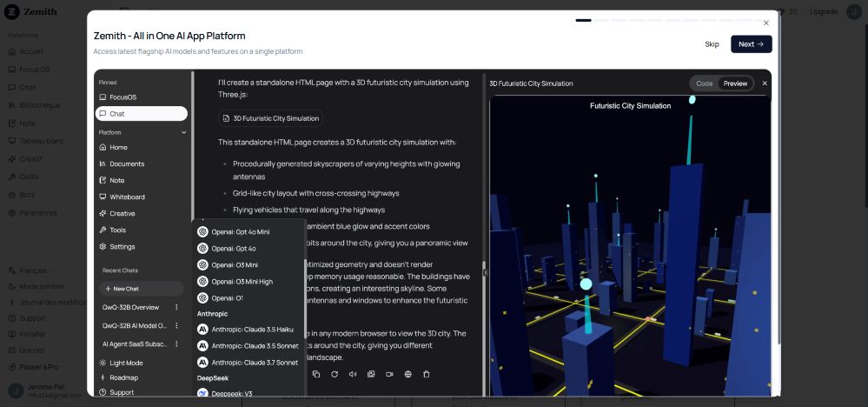Screen dimensions: 868x407
Task: Click the regenerate response icon
Action: click(335, 374)
